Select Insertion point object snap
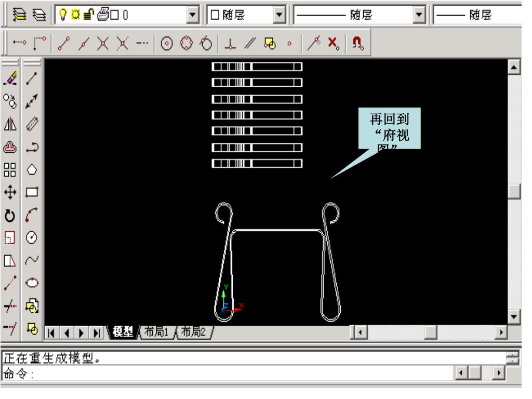This screenshot has height=399, width=532. (x=270, y=44)
